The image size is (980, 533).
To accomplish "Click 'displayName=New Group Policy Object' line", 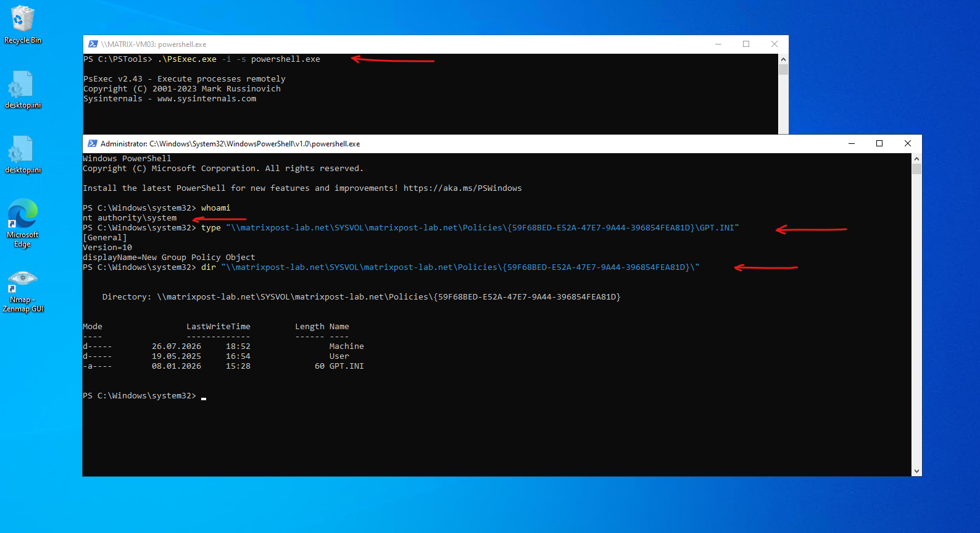I will [x=169, y=258].
